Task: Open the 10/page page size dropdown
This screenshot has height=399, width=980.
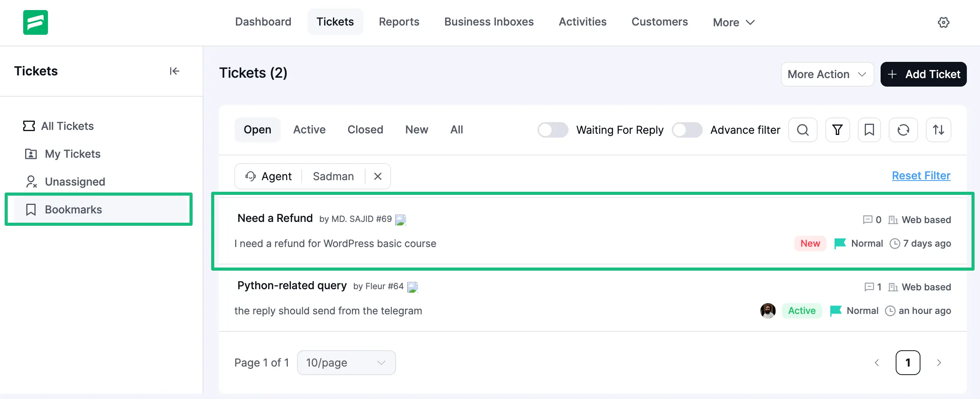Action: pos(346,363)
